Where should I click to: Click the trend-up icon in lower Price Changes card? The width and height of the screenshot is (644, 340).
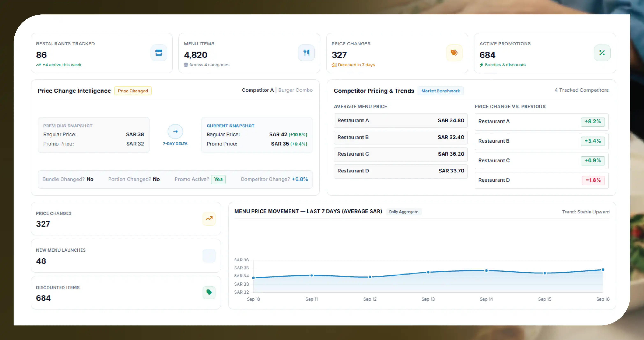(x=209, y=219)
